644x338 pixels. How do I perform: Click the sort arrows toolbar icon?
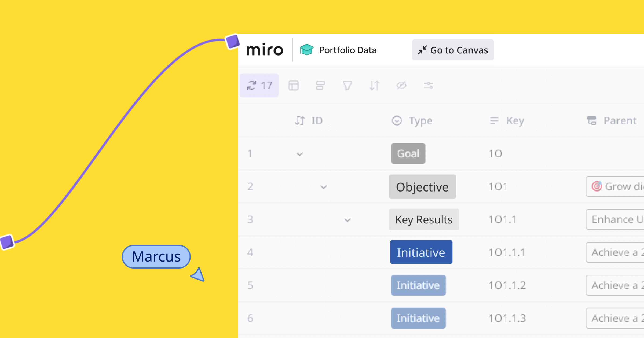[374, 86]
